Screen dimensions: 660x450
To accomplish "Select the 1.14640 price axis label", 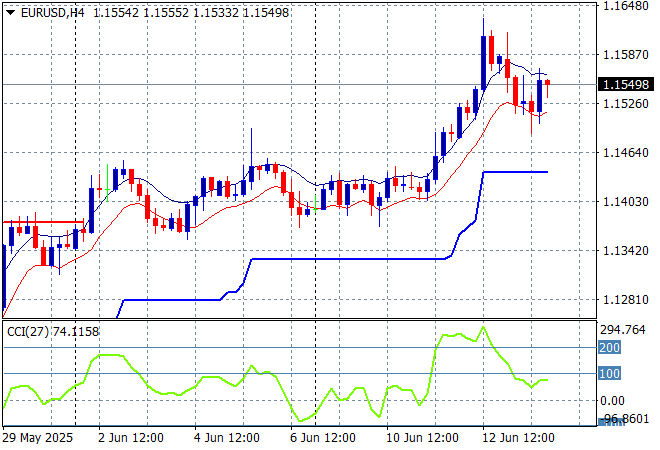I will pos(626,152).
